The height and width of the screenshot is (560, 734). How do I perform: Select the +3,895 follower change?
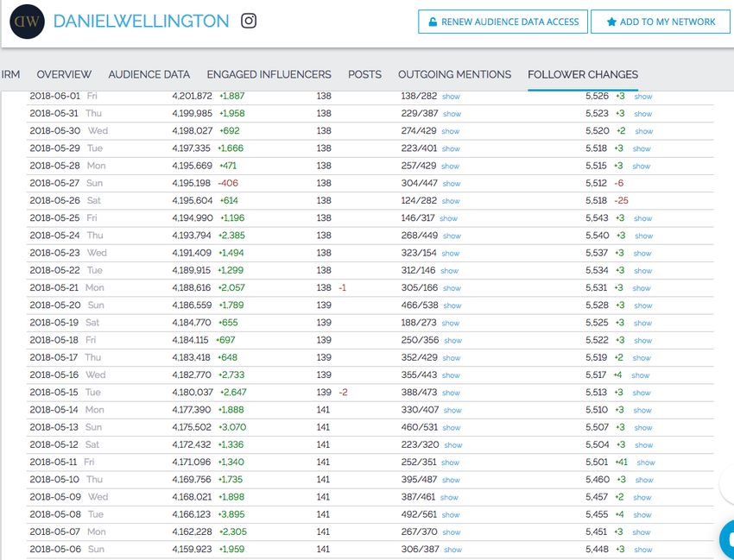coord(231,514)
